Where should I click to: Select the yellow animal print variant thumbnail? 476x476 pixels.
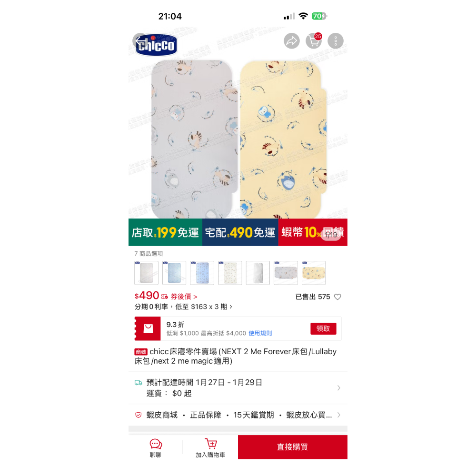314,273
